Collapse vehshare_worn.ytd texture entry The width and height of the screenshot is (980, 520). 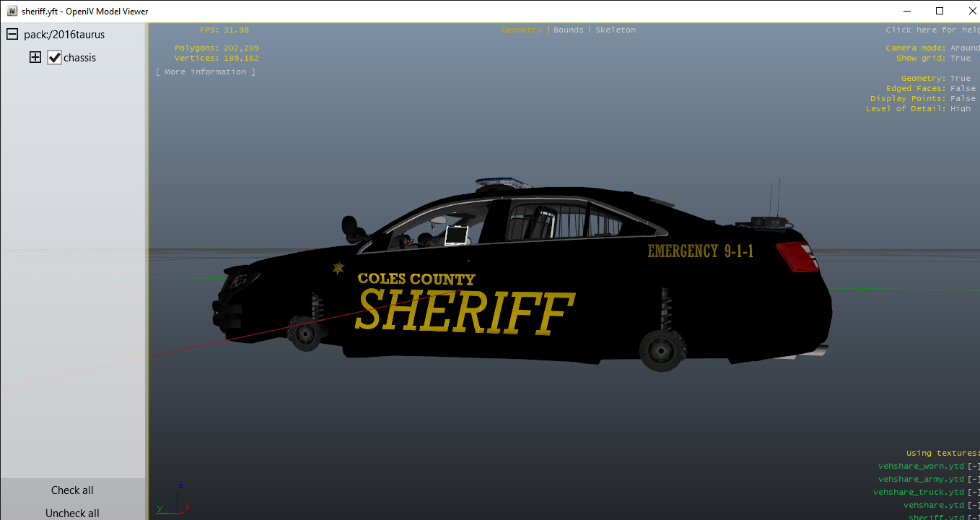(974, 467)
